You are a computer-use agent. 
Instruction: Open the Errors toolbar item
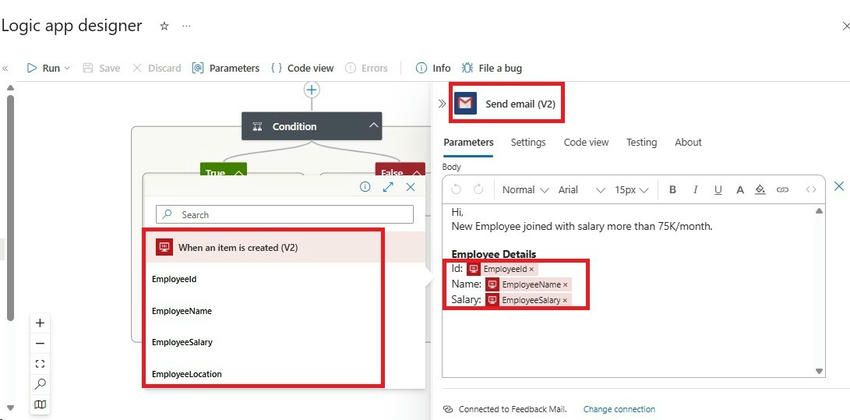tap(366, 68)
